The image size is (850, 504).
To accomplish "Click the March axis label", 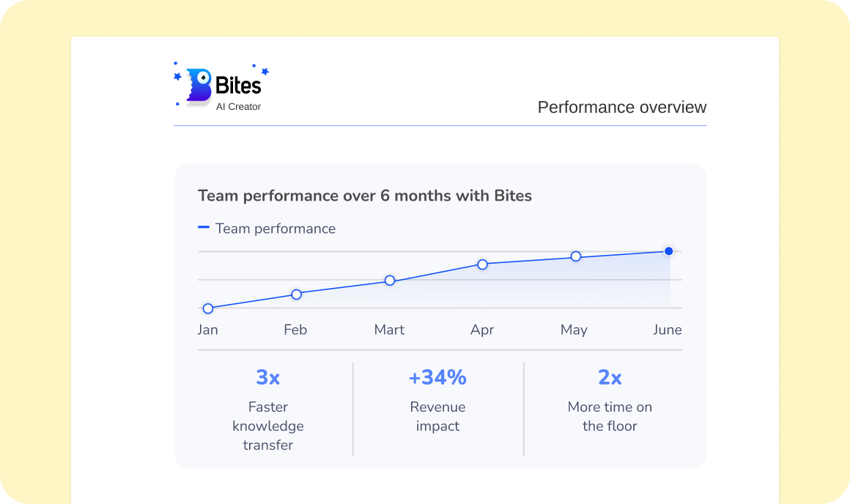I will click(x=389, y=330).
